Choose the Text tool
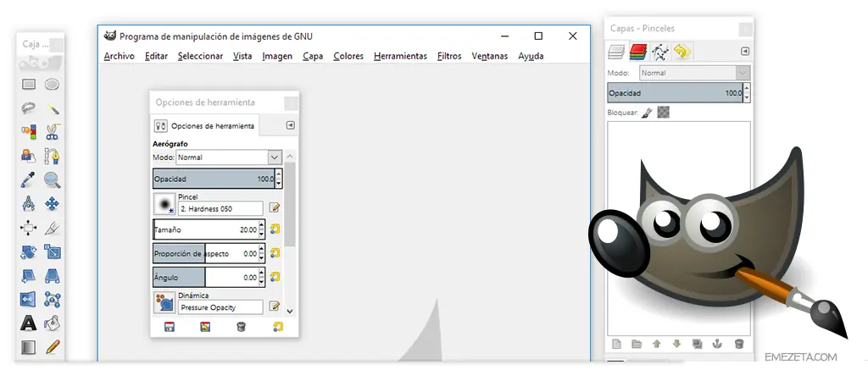Screen dimensions: 868x381 (28, 323)
